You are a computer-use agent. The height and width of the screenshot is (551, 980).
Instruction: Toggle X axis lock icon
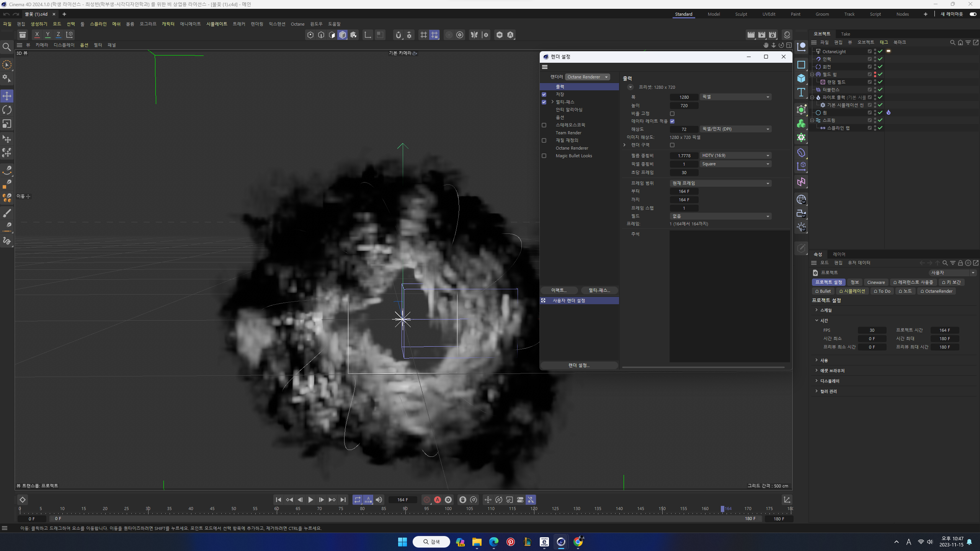[x=37, y=34]
